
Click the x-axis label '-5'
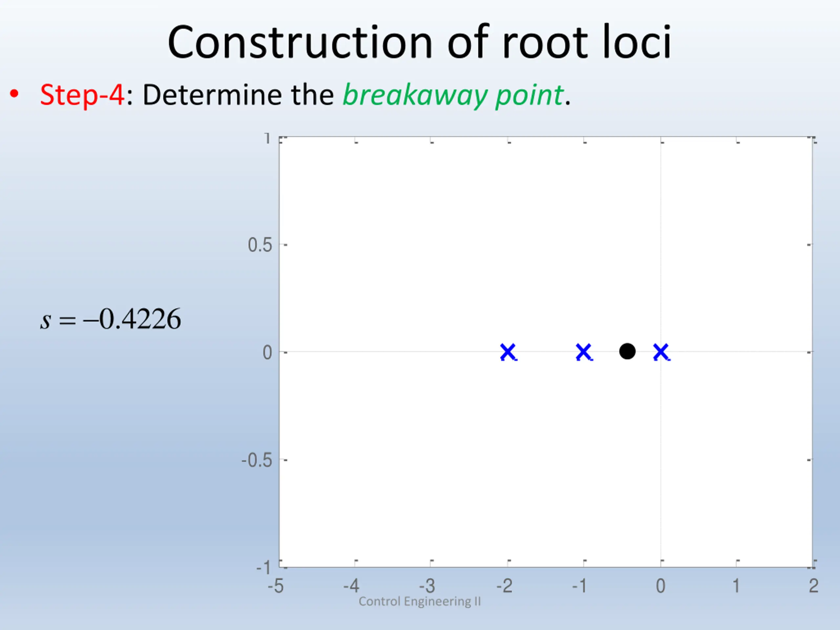[276, 586]
